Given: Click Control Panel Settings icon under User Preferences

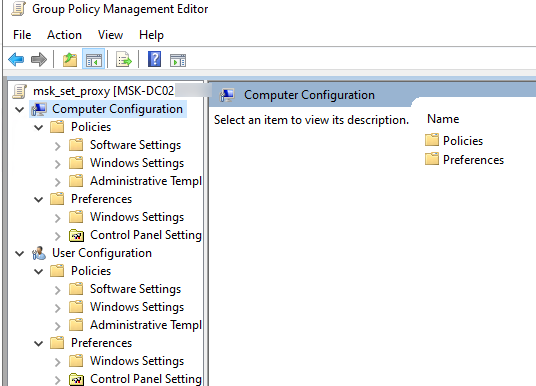Looking at the screenshot, I should pos(76,379).
